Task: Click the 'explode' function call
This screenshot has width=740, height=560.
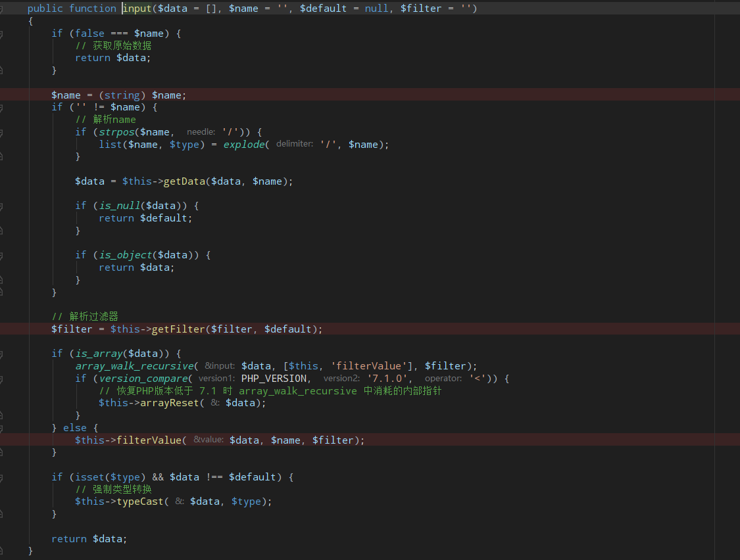Action: tap(243, 145)
